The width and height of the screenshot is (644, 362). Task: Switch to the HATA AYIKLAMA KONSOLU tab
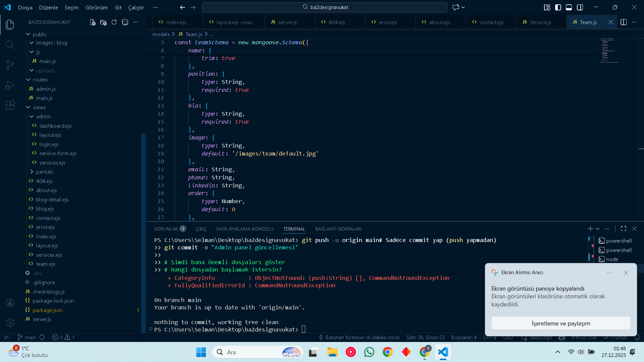[245, 229]
